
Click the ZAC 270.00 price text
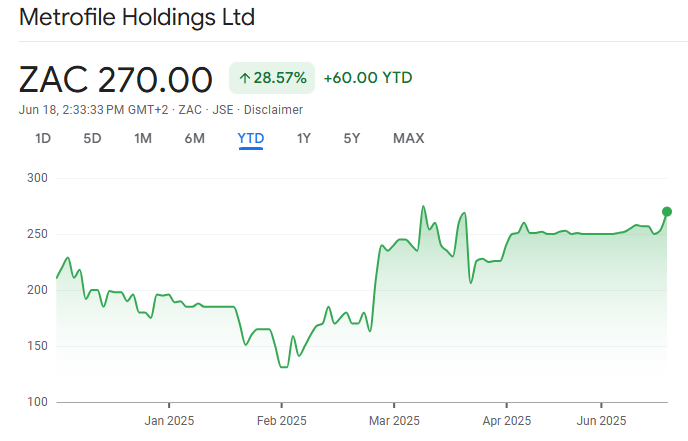116,80
